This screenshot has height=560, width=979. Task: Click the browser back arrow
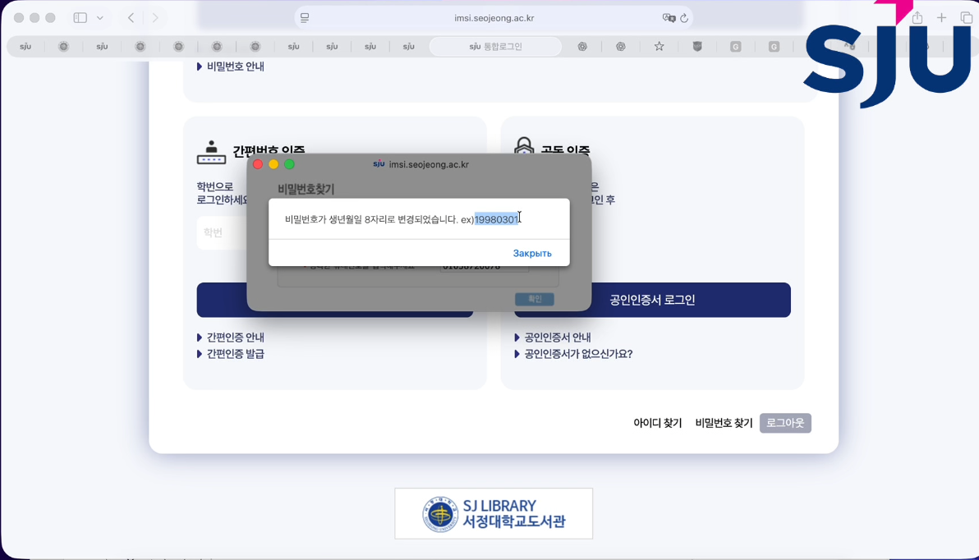coord(131,17)
